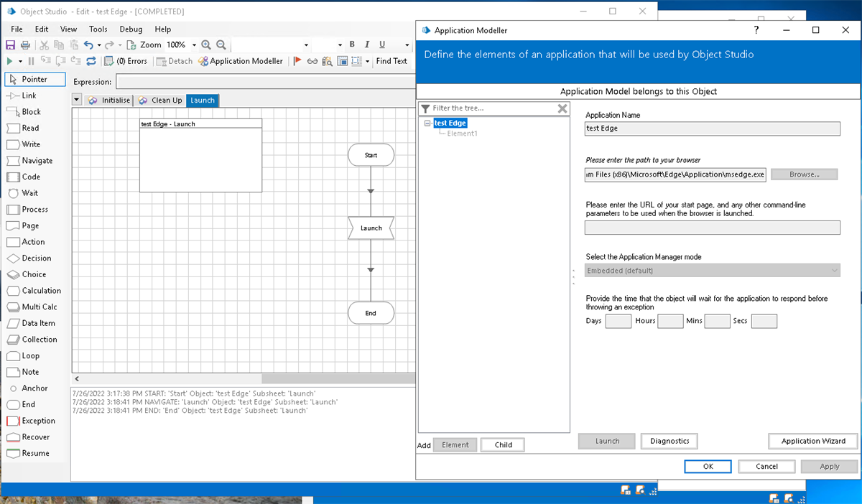Viewport: 862px width, 504px height.
Task: Toggle bold text formatting
Action: pyautogui.click(x=352, y=45)
